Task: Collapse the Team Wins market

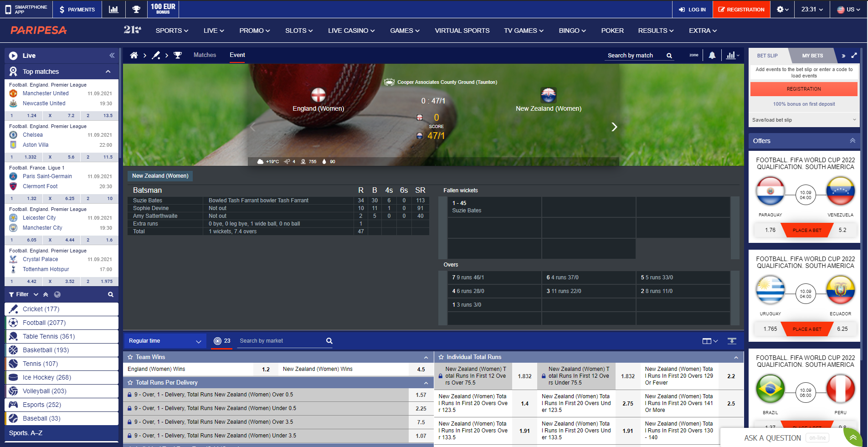Action: pyautogui.click(x=426, y=358)
